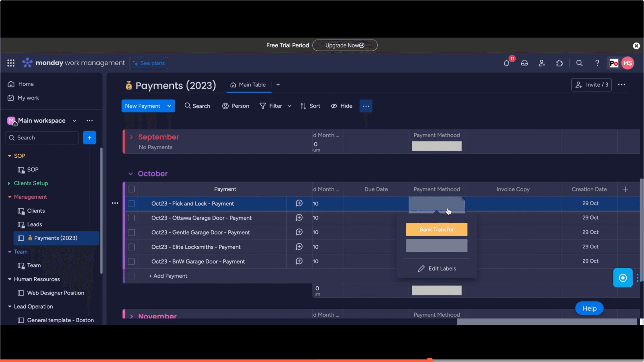644x362 pixels.
Task: Open My work in sidebar
Action: click(23, 98)
